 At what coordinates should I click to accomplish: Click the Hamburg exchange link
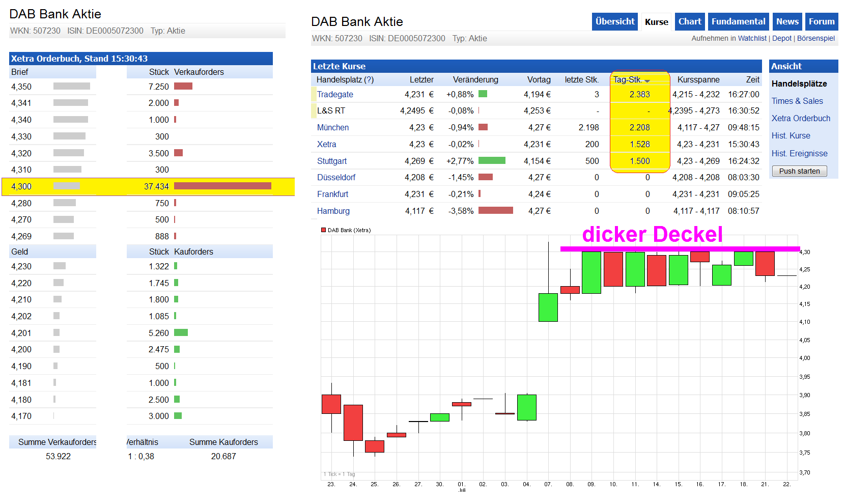[x=333, y=211]
